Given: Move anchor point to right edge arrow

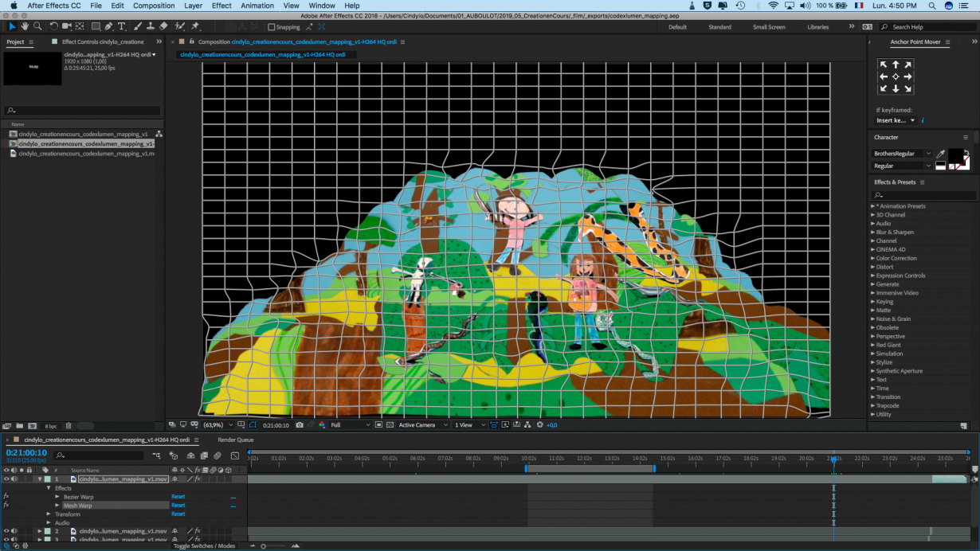Looking at the screenshot, I should (x=907, y=76).
